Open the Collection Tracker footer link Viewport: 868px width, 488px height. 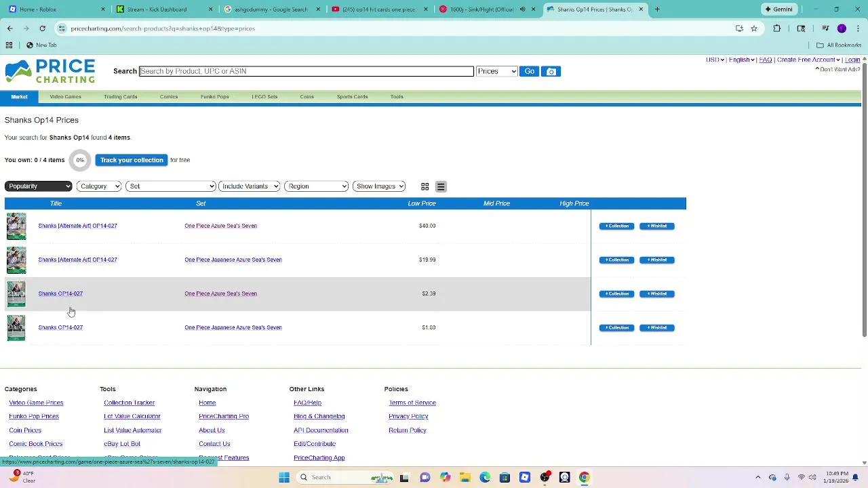[x=129, y=403]
